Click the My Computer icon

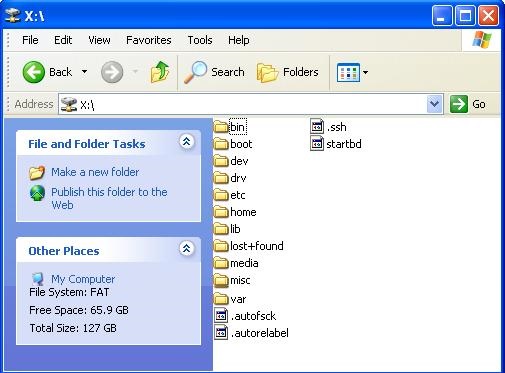[38, 279]
